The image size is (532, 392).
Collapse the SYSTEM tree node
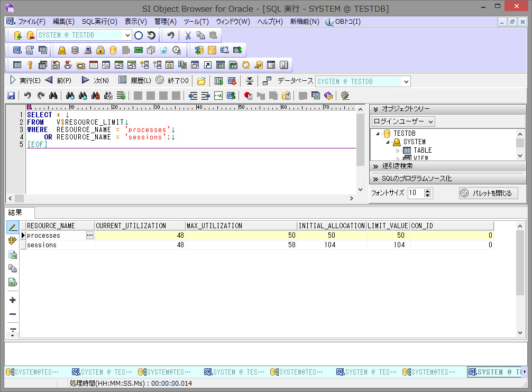click(x=388, y=142)
